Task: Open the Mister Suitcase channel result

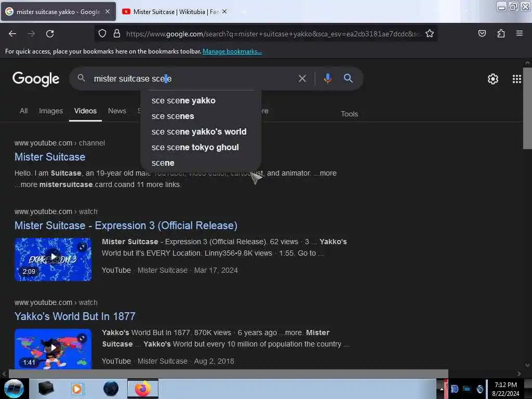Action: 50,157
